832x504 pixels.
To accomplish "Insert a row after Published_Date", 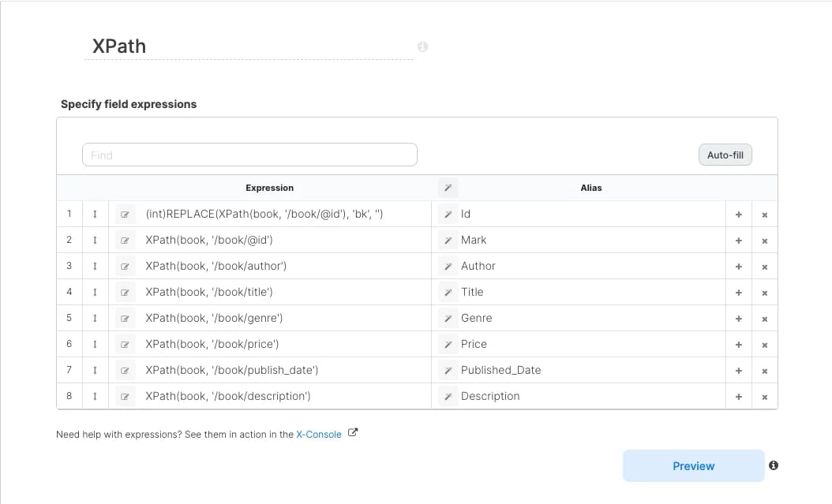I will click(x=739, y=371).
